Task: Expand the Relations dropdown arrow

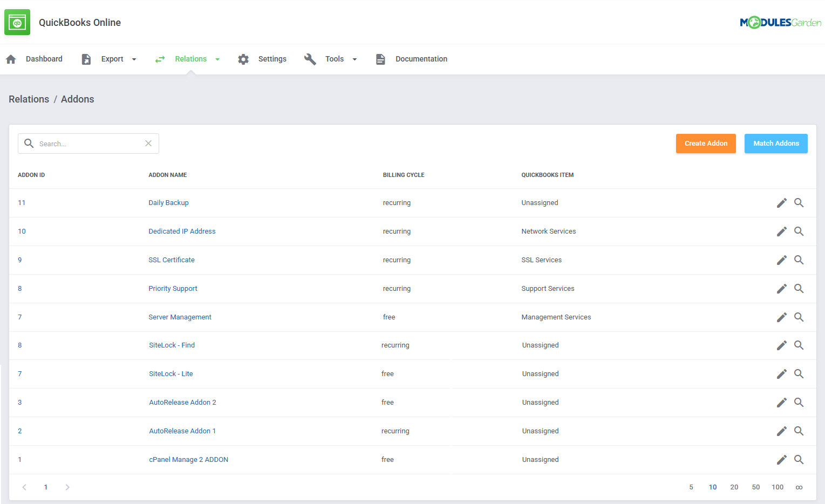Action: 217,59
